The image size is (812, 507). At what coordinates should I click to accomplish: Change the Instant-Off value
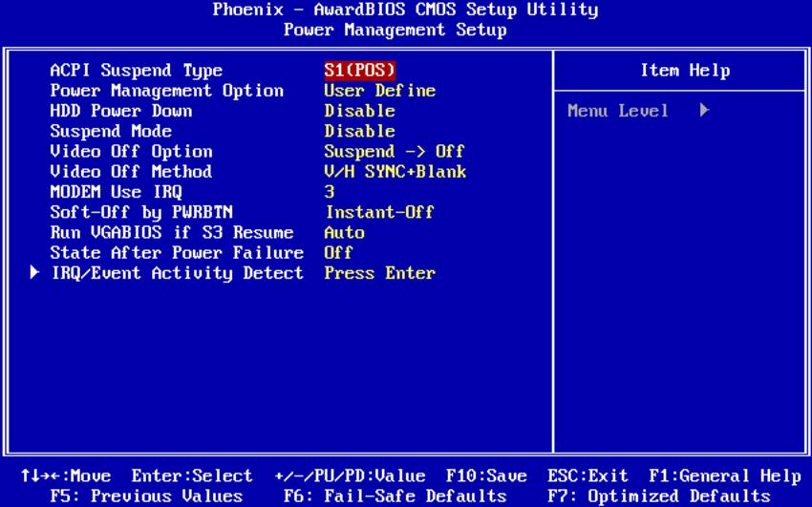click(x=379, y=212)
